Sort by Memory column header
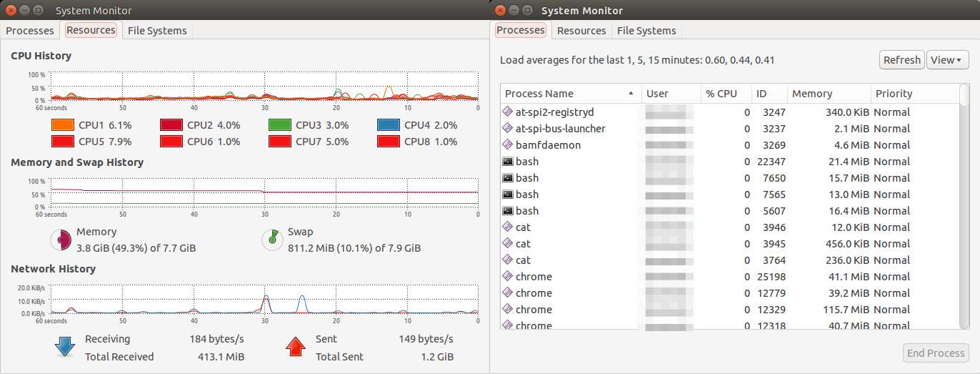980x374 pixels. (x=829, y=94)
